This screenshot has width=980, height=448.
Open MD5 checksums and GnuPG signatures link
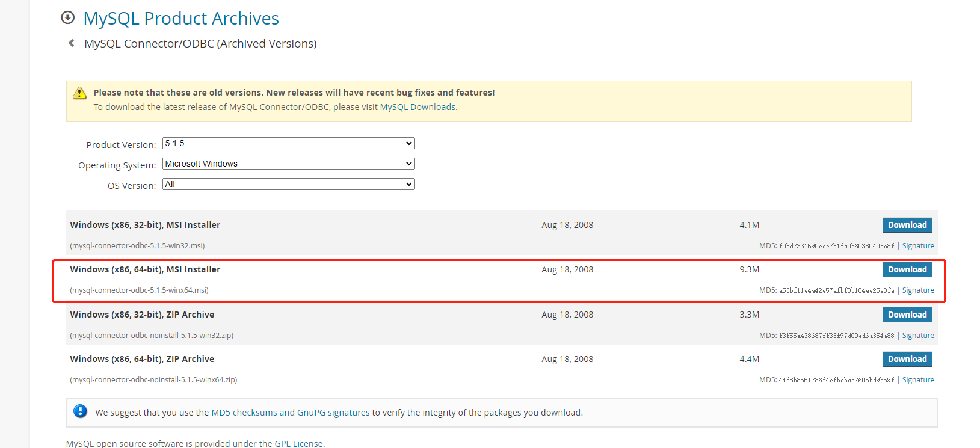291,413
